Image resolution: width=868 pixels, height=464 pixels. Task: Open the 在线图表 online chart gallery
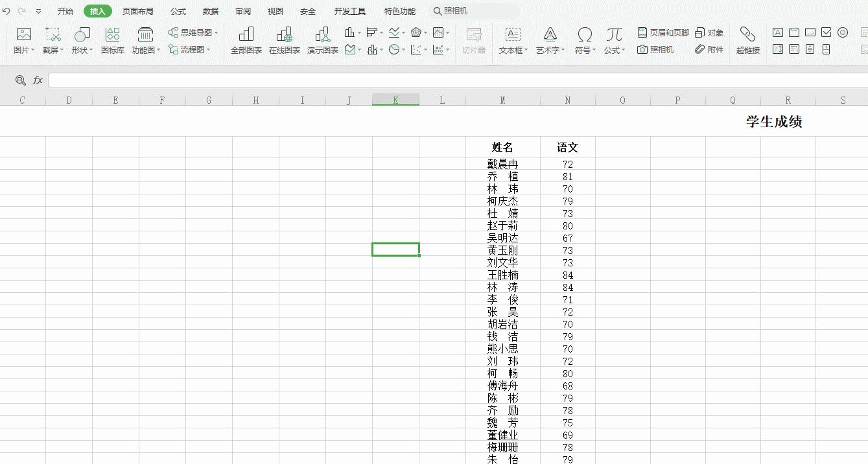285,39
